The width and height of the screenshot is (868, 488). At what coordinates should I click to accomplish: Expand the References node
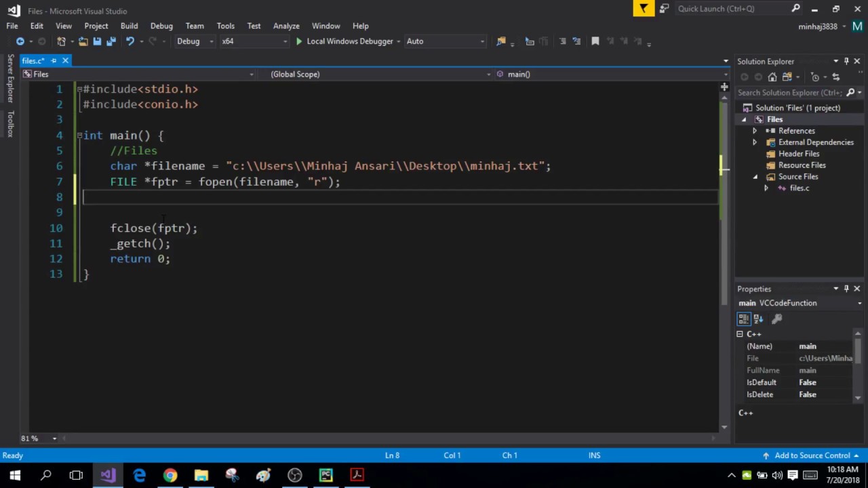(755, 131)
